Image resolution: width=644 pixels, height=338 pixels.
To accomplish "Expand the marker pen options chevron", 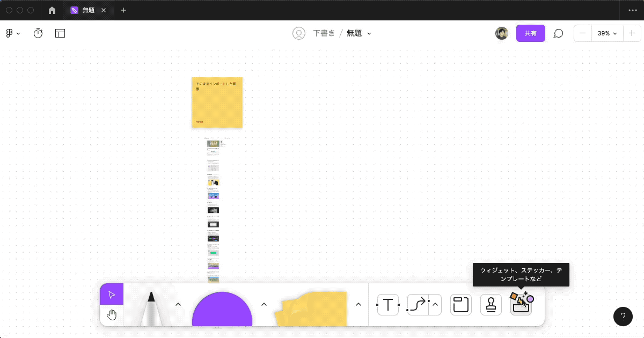I will 178,304.
